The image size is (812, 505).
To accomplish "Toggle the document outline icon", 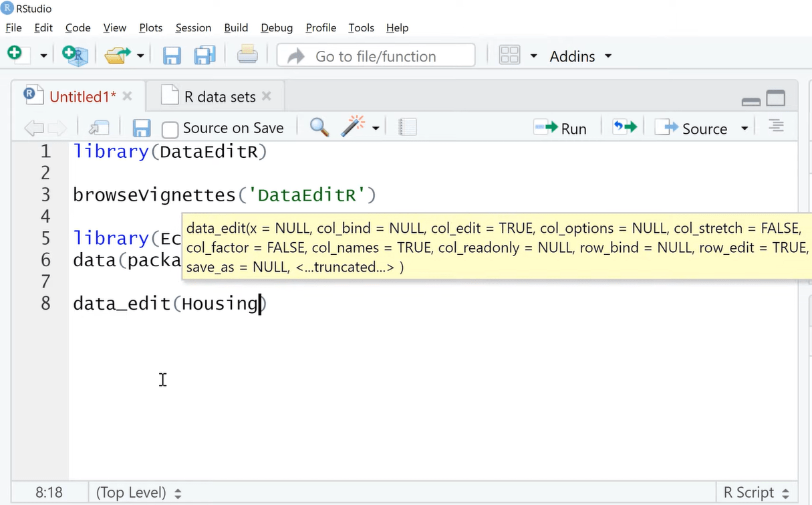I will [776, 126].
